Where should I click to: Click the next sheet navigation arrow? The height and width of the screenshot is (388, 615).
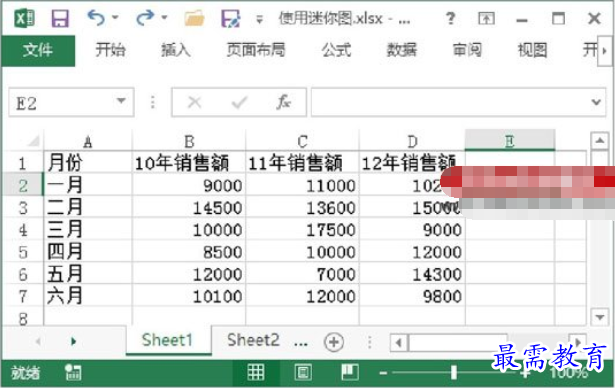(73, 341)
